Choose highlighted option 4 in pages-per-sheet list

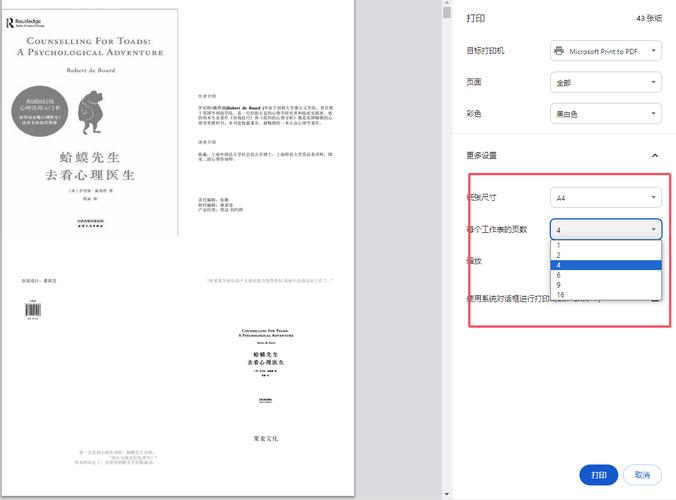click(x=606, y=265)
